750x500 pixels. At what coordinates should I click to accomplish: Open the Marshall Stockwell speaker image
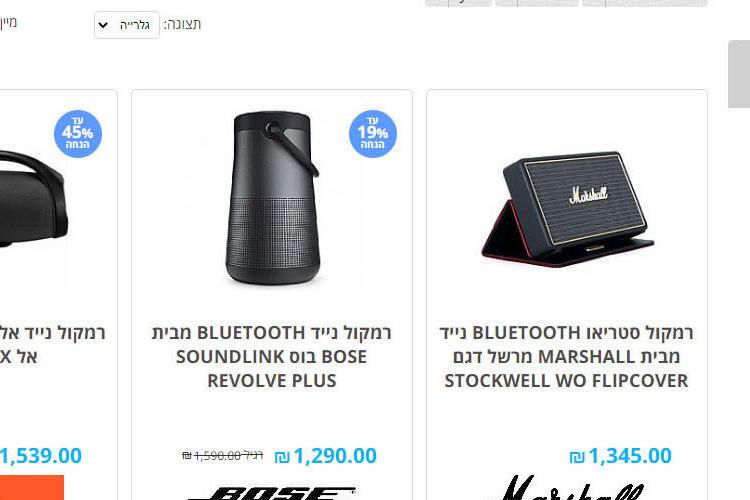[567, 210]
